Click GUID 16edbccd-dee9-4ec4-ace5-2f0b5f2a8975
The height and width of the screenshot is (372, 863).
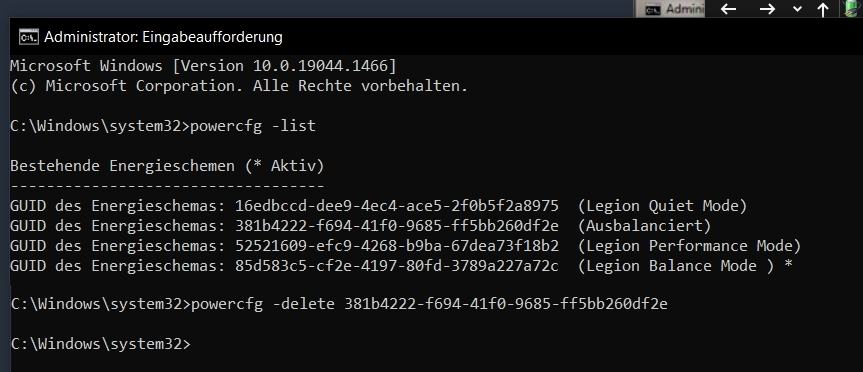[396, 206]
